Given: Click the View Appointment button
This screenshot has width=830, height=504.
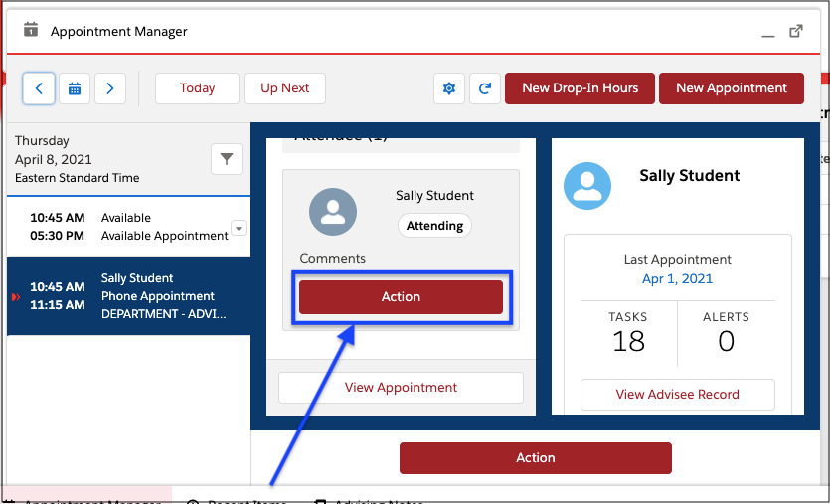Looking at the screenshot, I should tap(401, 388).
